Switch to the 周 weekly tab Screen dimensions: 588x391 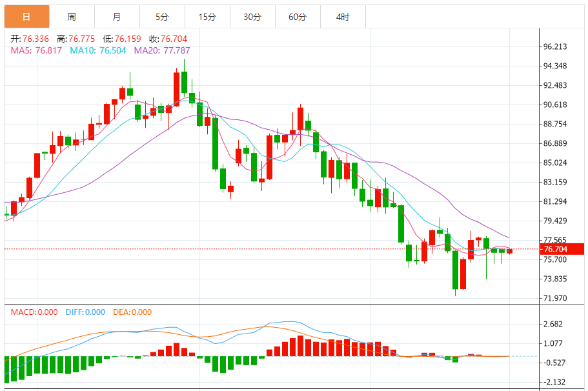pyautogui.click(x=72, y=17)
